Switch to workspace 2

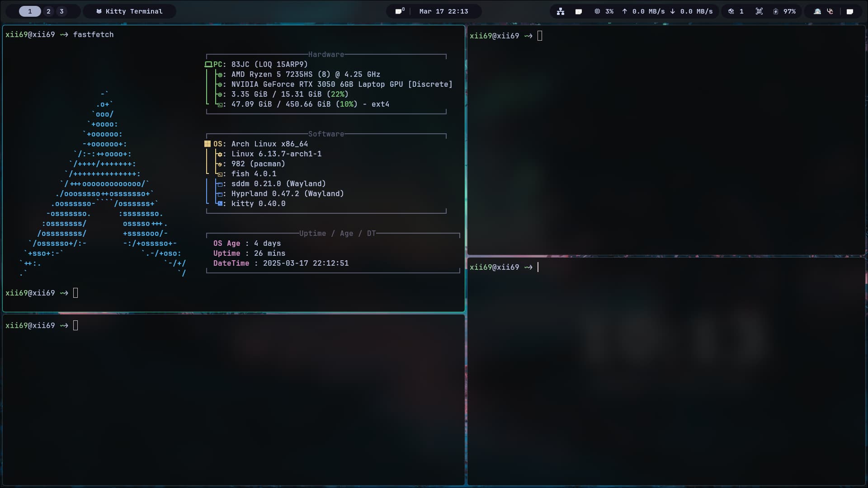pos(48,11)
